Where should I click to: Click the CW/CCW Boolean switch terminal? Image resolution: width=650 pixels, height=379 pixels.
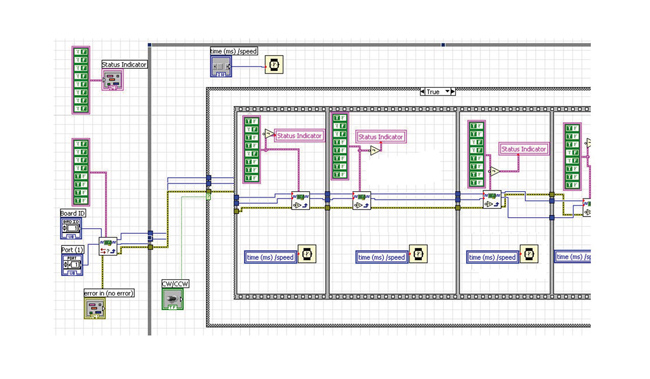click(x=172, y=299)
